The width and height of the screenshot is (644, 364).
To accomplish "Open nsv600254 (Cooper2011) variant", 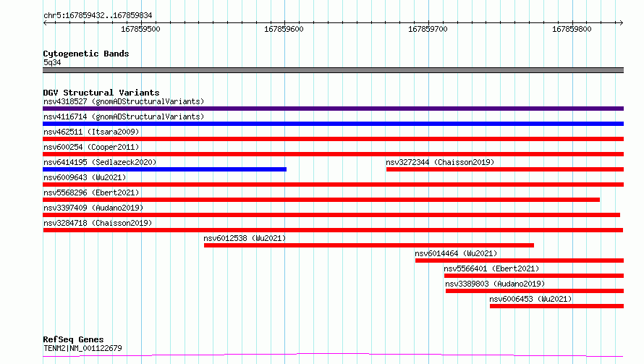I will point(91,147).
